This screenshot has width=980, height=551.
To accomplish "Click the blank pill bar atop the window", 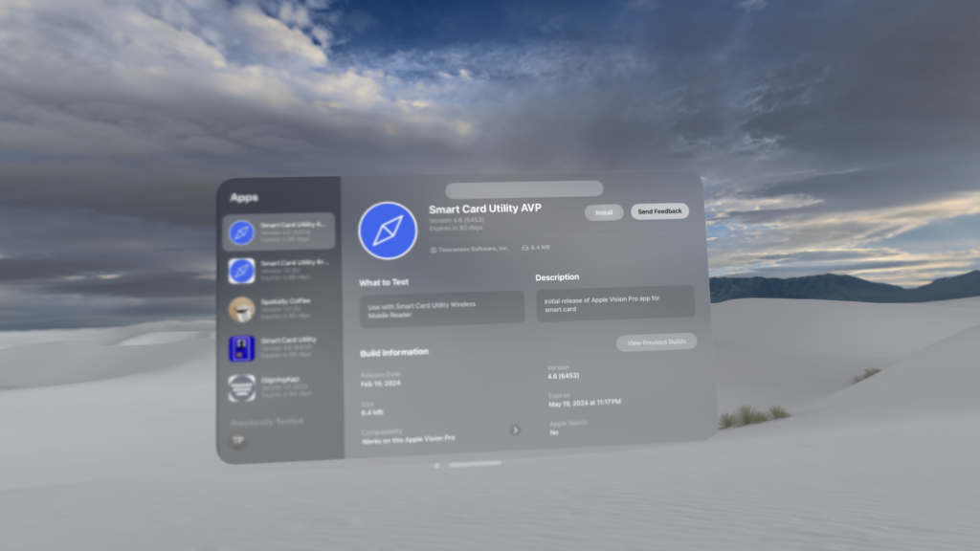I will [524, 188].
